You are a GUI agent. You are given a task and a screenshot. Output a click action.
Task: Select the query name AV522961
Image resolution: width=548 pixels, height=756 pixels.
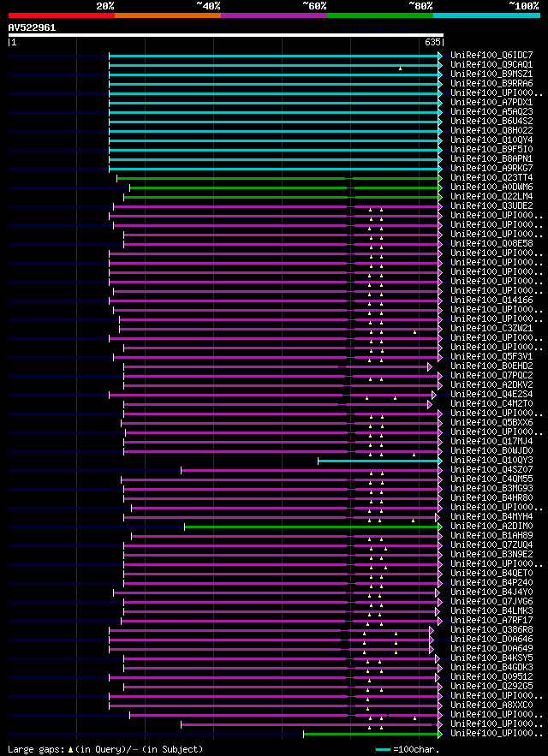(32, 27)
